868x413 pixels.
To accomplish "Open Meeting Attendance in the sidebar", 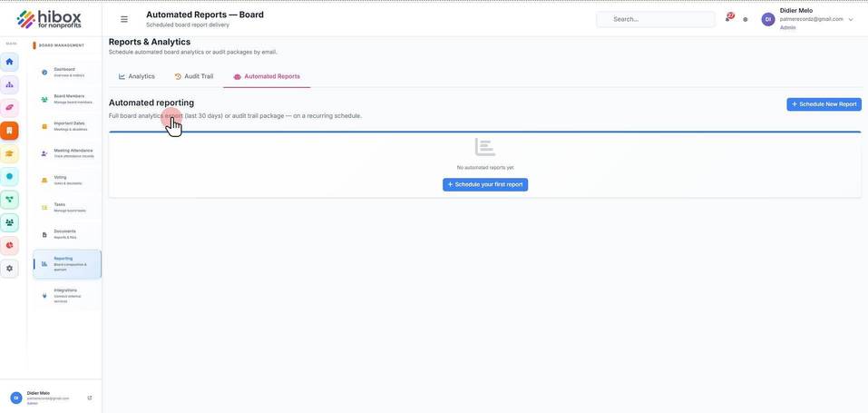I will (x=67, y=153).
